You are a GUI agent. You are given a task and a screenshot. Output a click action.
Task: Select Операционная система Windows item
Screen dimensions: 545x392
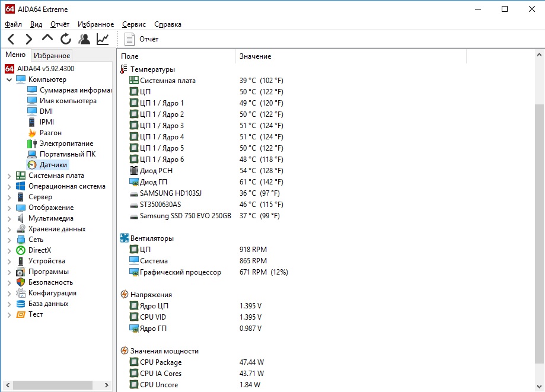click(x=61, y=186)
